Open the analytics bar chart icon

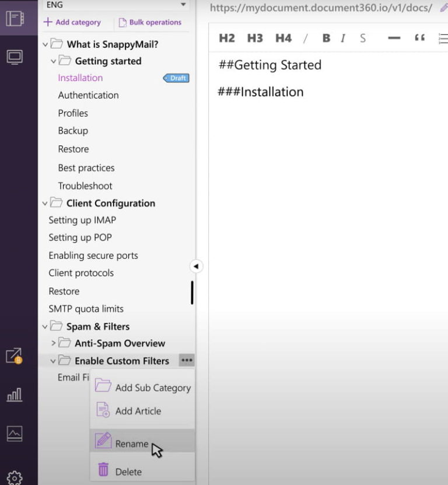pyautogui.click(x=14, y=395)
